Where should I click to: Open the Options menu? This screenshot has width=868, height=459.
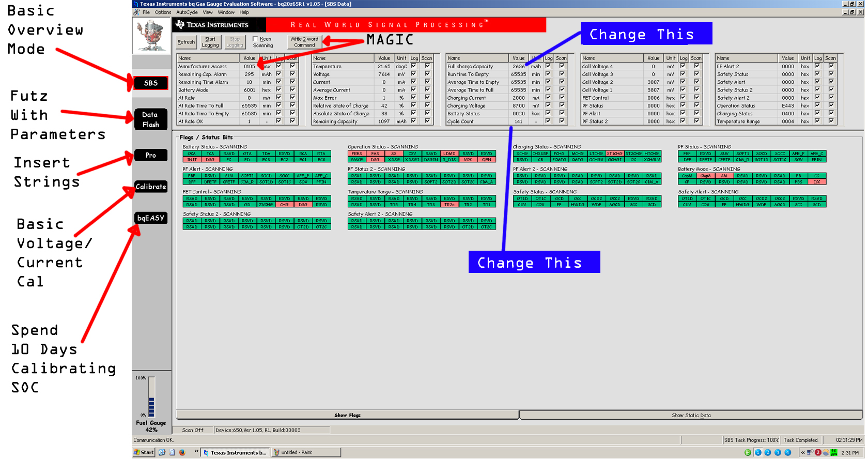pos(163,12)
